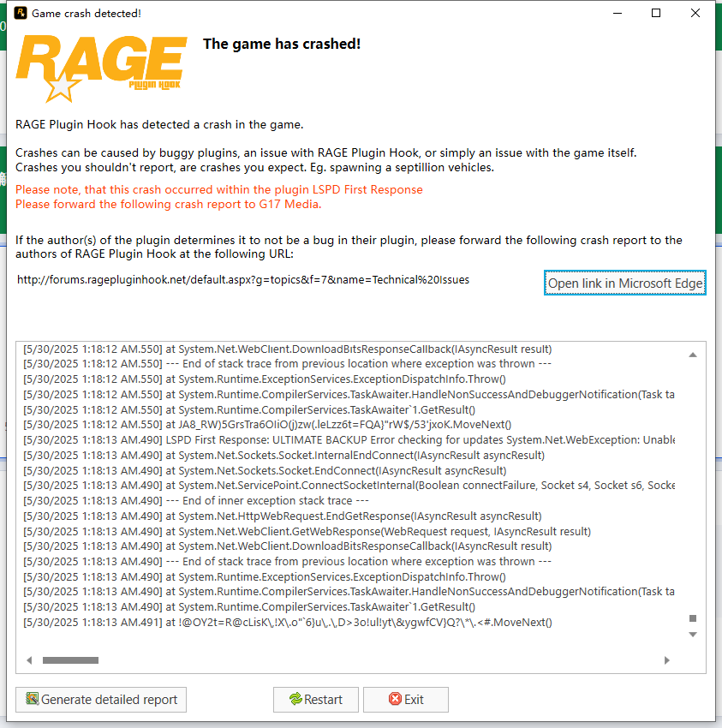The width and height of the screenshot is (722, 728).
Task: Click the log scroll left arrow
Action: tap(29, 660)
